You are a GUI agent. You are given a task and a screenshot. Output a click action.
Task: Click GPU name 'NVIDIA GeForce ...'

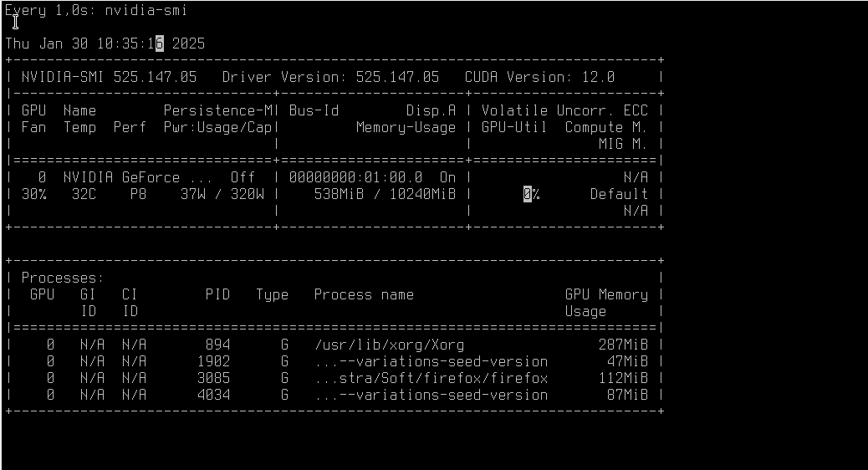pyautogui.click(x=138, y=177)
